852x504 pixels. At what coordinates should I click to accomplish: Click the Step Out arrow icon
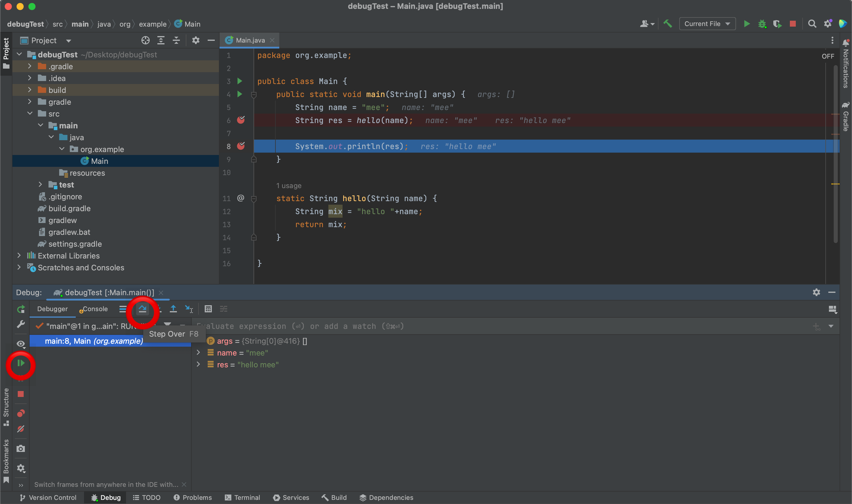pyautogui.click(x=173, y=309)
